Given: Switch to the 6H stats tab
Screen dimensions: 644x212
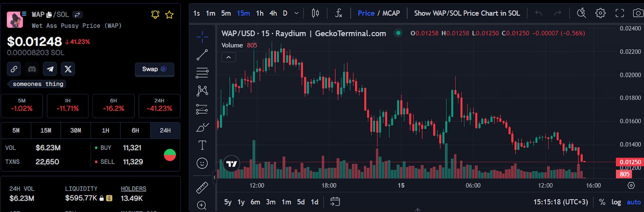Looking at the screenshot, I should point(135,131).
